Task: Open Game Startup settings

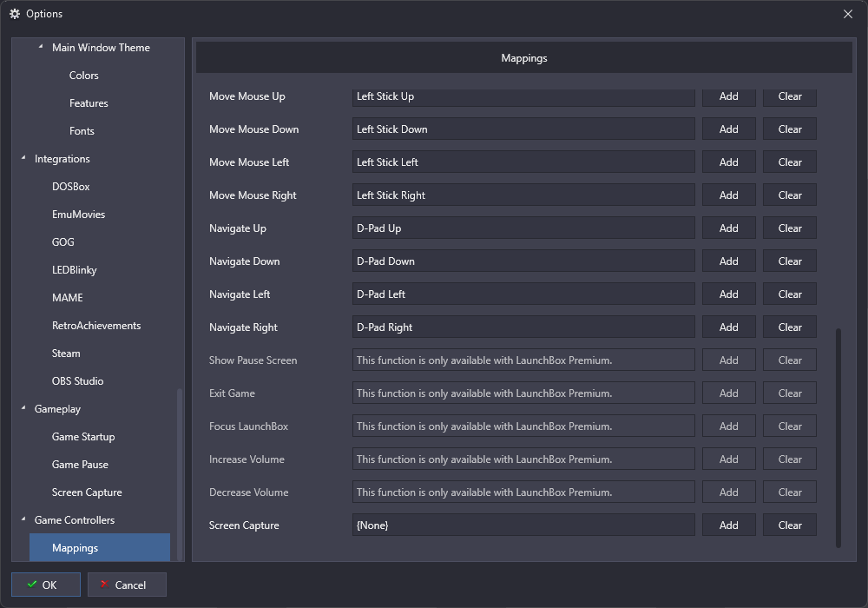Action: 83,436
